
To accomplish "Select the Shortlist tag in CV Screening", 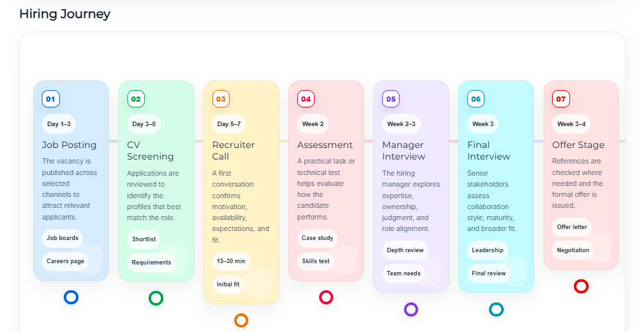I will pos(143,239).
